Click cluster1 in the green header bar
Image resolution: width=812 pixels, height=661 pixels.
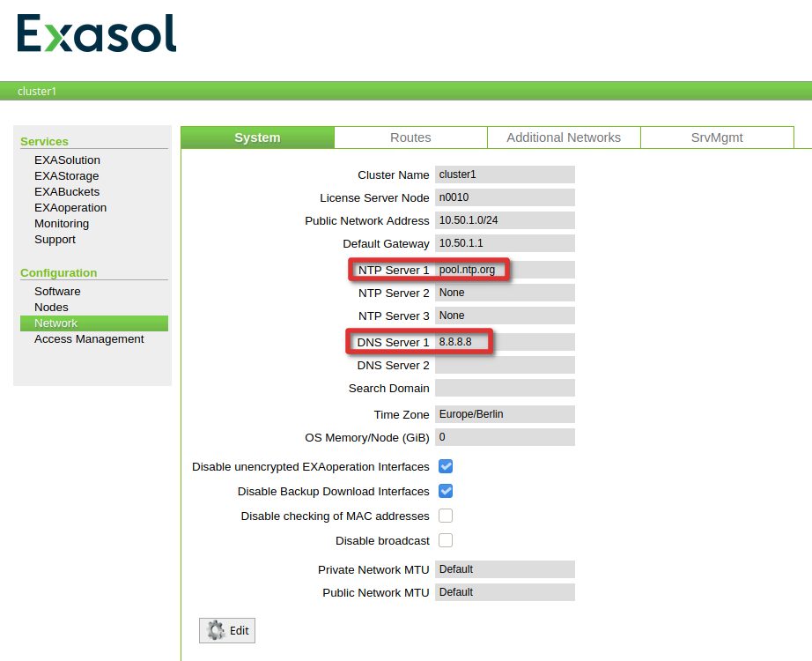coord(37,92)
